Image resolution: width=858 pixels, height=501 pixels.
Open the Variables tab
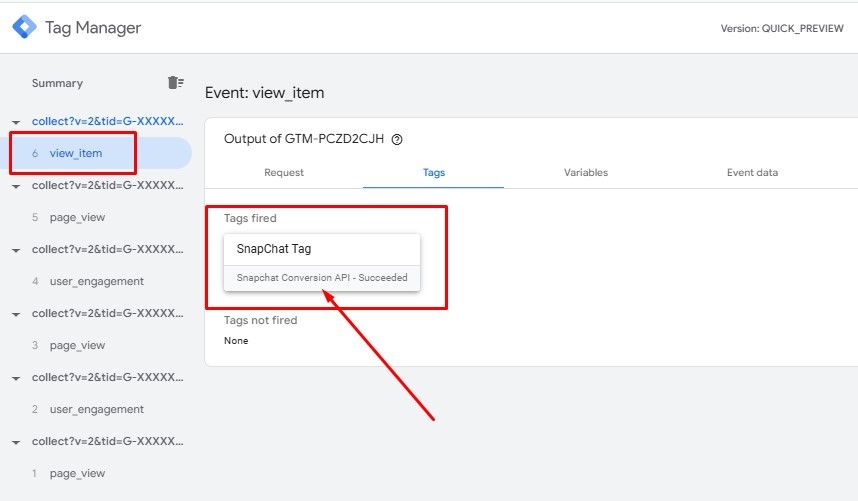pyautogui.click(x=586, y=172)
